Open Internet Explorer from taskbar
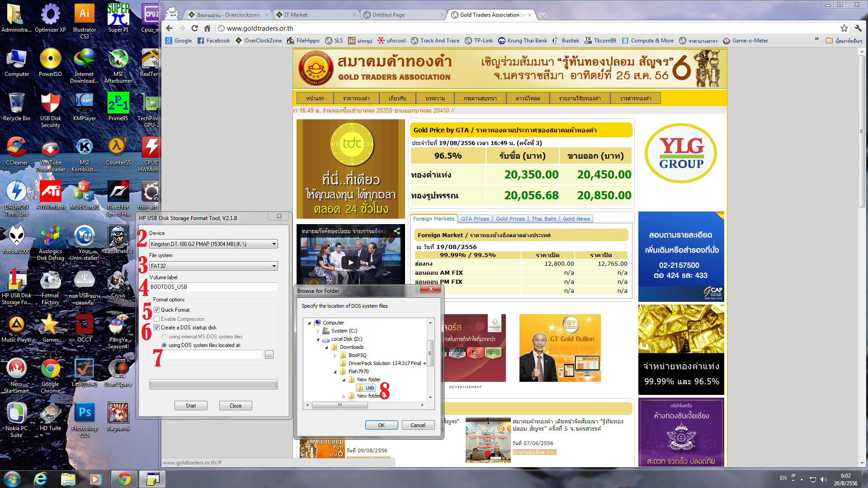The image size is (868, 488). click(x=40, y=479)
